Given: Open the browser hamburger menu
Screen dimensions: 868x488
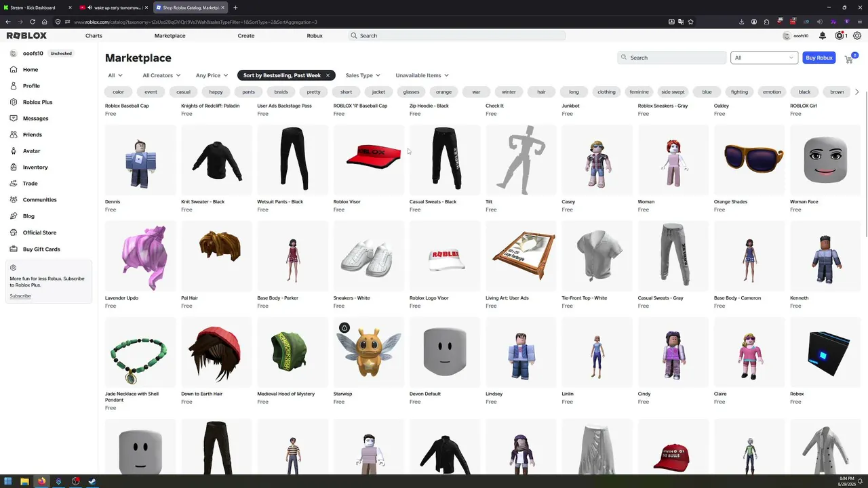Looking at the screenshot, I should coord(859,22).
